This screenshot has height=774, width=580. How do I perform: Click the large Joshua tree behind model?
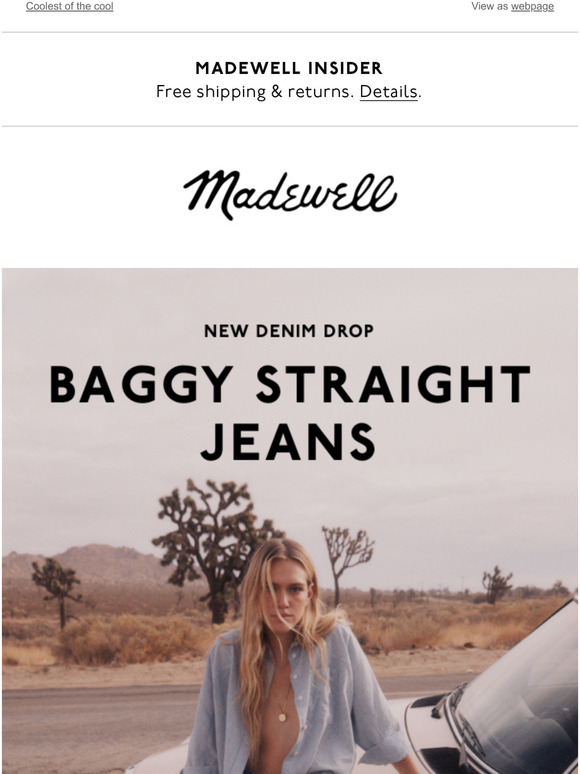[x=215, y=548]
